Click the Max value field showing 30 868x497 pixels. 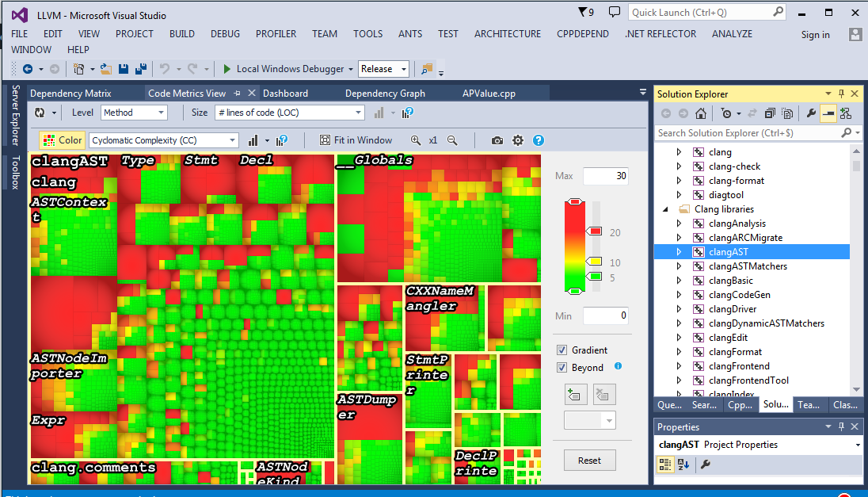click(x=605, y=176)
